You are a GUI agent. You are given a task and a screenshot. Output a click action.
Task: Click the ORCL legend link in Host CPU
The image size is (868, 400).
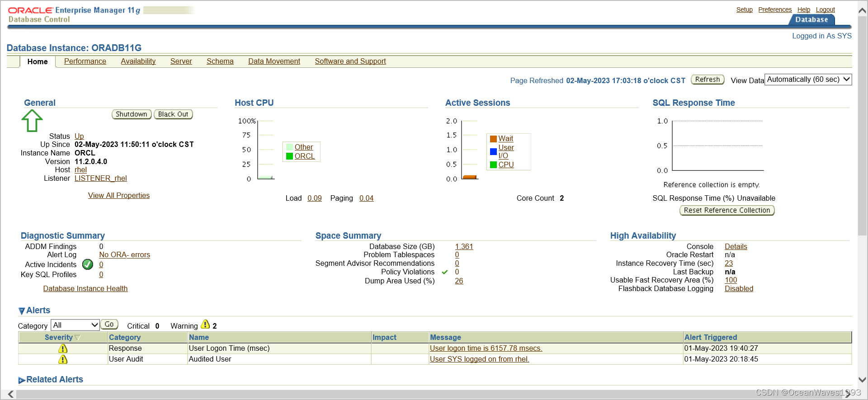pos(305,156)
